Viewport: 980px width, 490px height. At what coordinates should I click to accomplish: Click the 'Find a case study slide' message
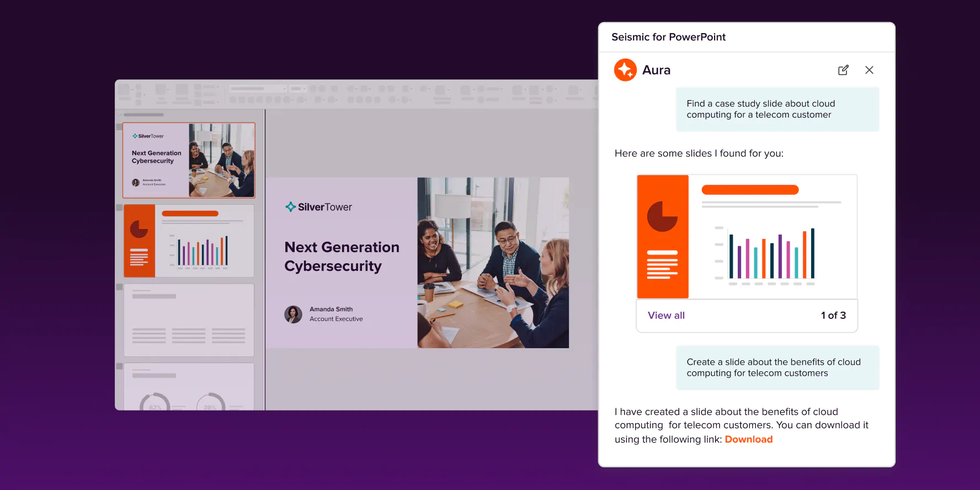(777, 109)
